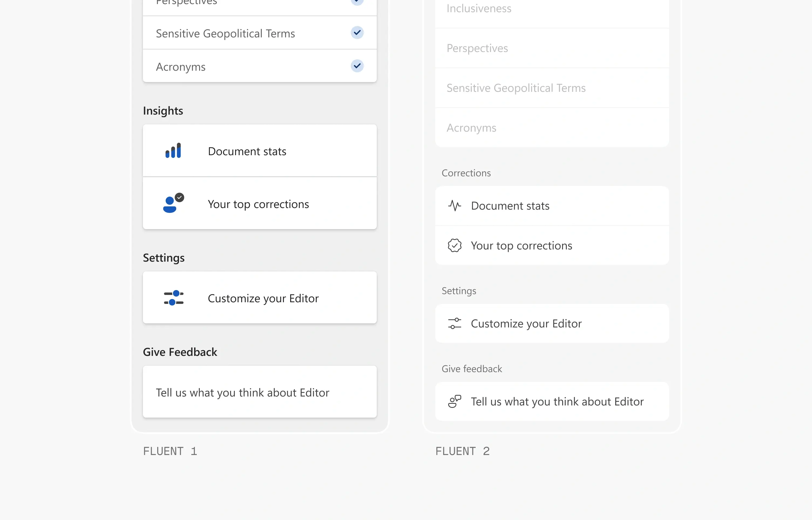
Task: Click Tell us what you think in Fluent 1
Action: (242, 392)
